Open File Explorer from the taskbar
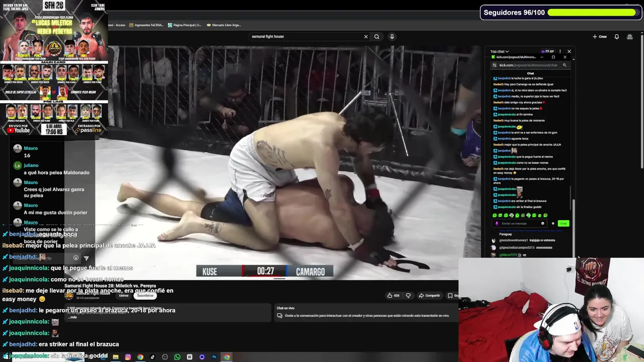 click(x=116, y=357)
